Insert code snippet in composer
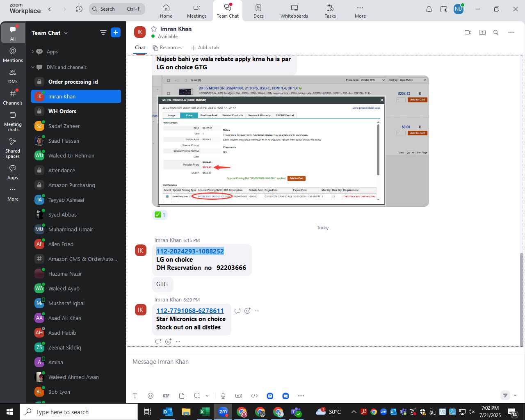Screen dimensions: 525x420 click(x=254, y=396)
